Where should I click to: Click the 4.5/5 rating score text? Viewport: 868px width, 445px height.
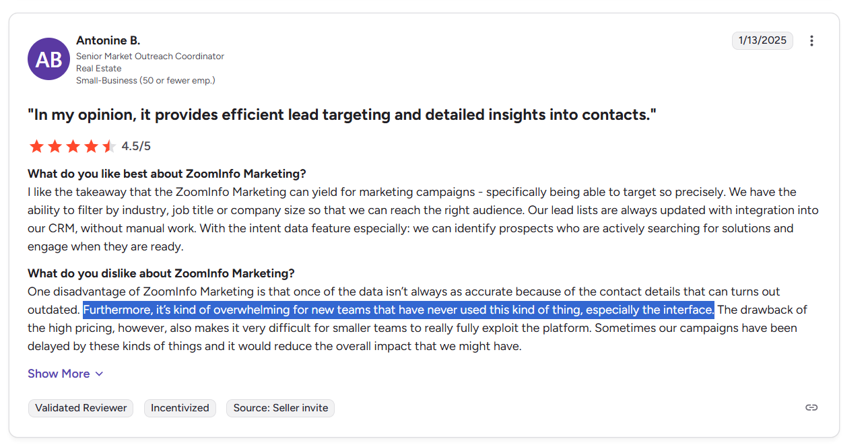coord(136,146)
